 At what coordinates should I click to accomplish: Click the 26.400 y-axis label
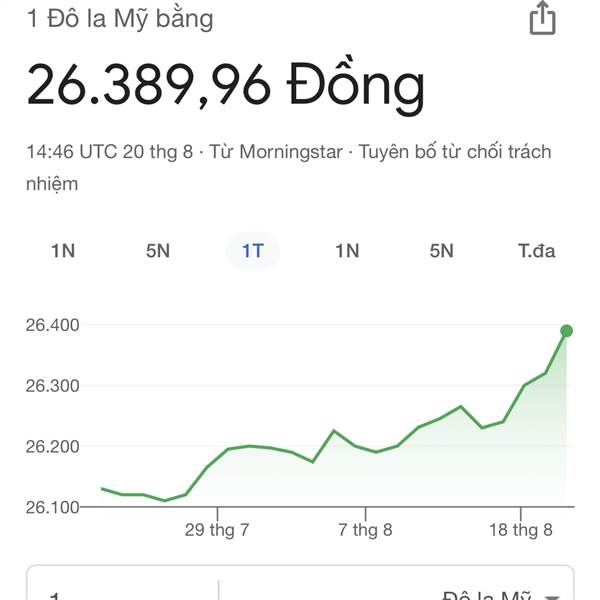tap(52, 325)
